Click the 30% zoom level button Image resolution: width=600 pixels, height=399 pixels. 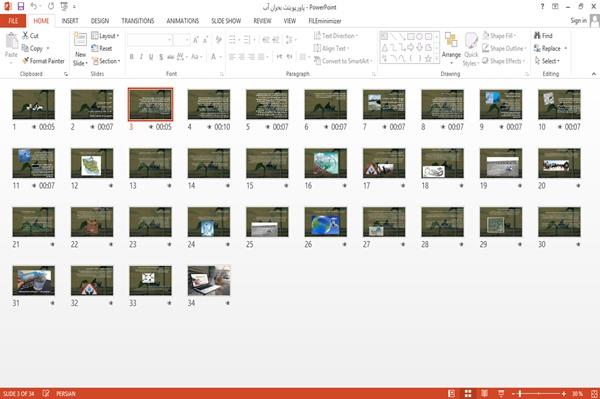tap(577, 393)
